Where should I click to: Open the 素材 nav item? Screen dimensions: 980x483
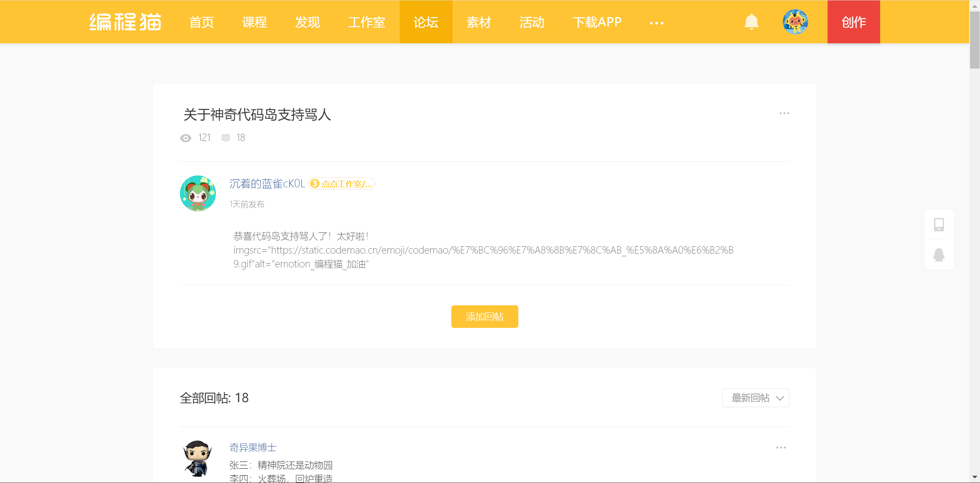tap(479, 22)
